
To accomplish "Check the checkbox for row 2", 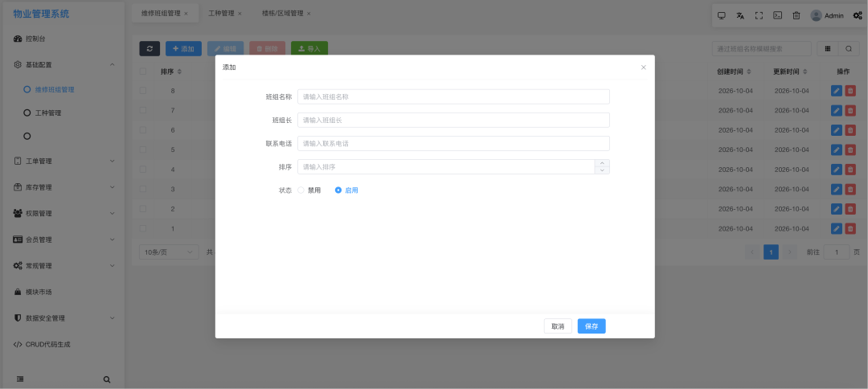I will tap(143, 209).
